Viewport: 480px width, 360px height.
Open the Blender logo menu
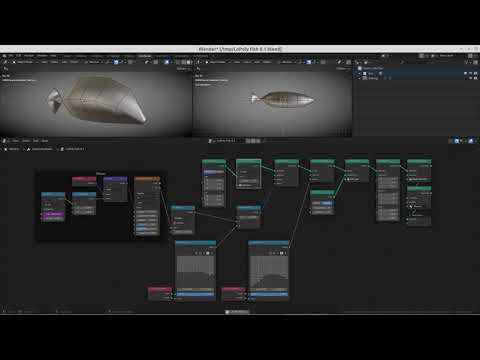5,56
